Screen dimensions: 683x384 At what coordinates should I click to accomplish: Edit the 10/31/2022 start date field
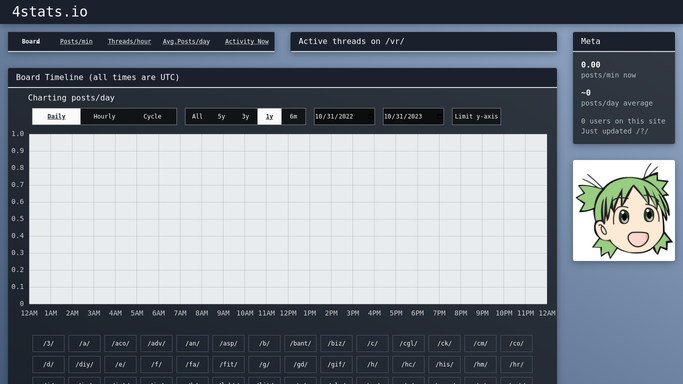344,116
